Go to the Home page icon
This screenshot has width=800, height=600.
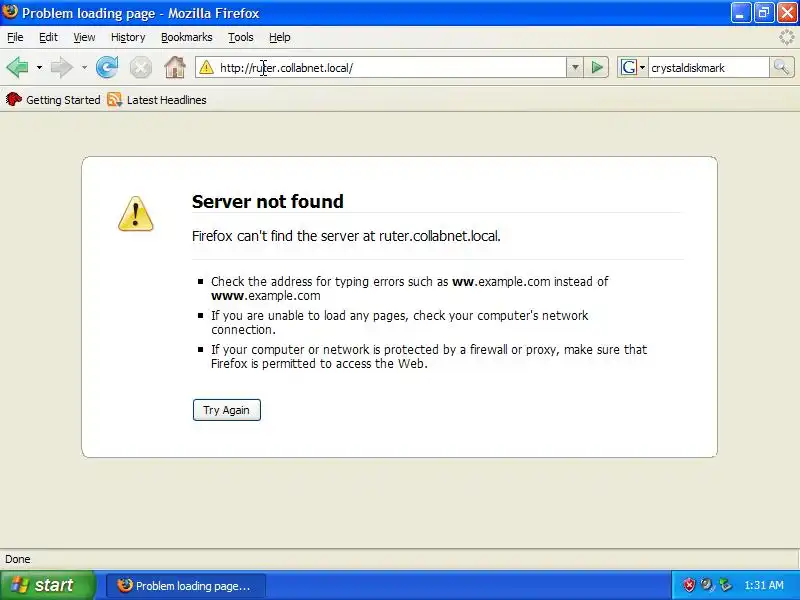click(174, 67)
